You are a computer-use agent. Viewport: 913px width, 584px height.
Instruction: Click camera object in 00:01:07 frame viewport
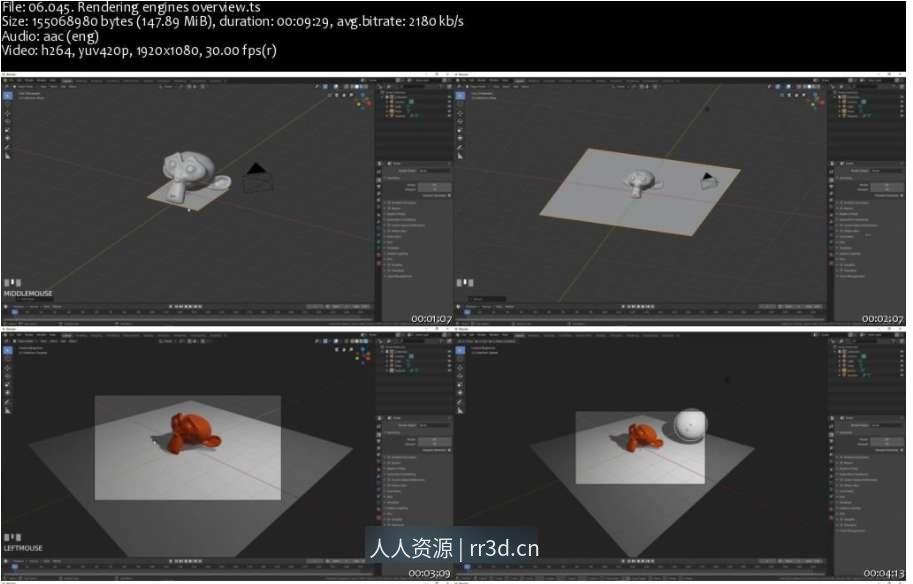pos(256,178)
